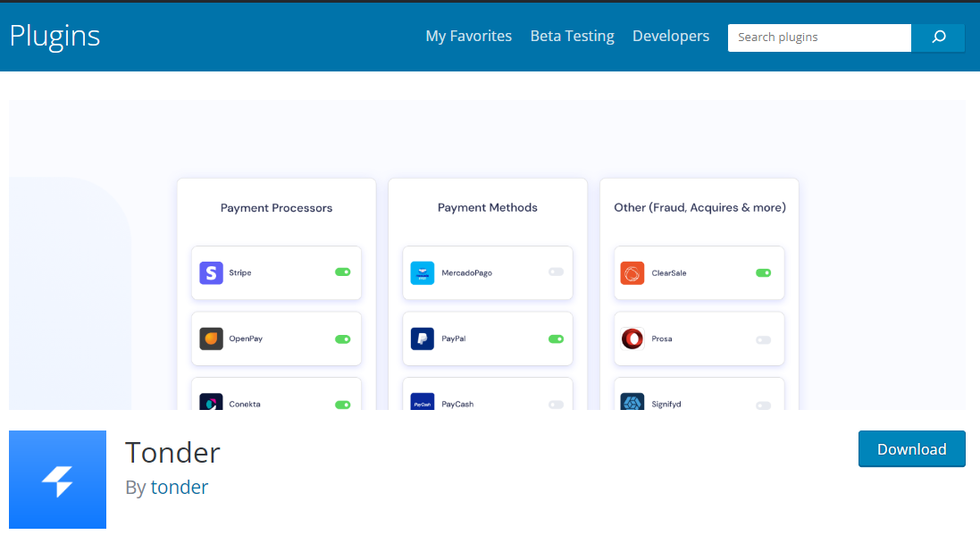The image size is (980, 560).
Task: Disable the PayPal switch
Action: (x=557, y=339)
